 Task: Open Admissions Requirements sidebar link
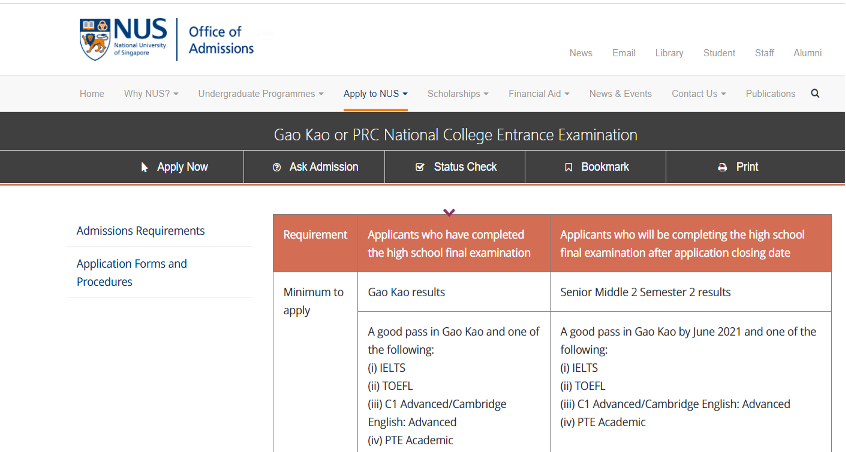140,231
